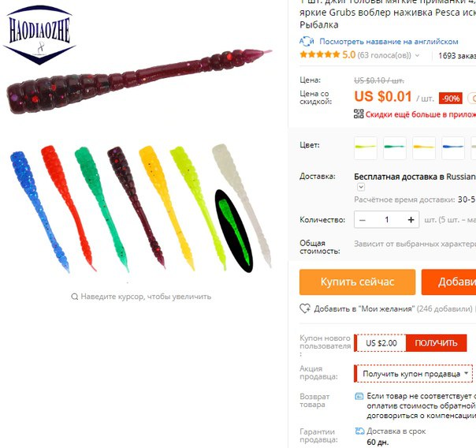Viewport: 476px width, 448px height.
Task: Click the magnifier icon under the product image
Action: (x=74, y=297)
